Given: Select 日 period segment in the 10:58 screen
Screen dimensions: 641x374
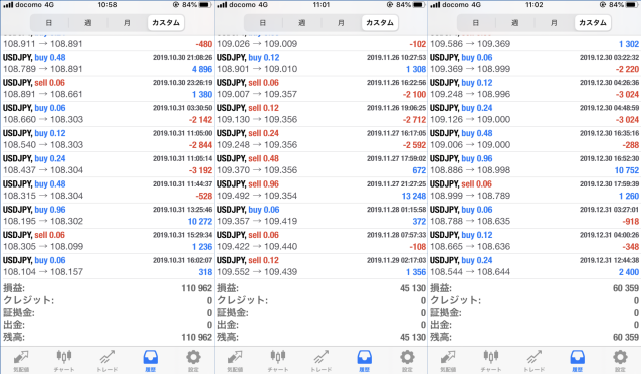Looking at the screenshot, I should click(49, 23).
